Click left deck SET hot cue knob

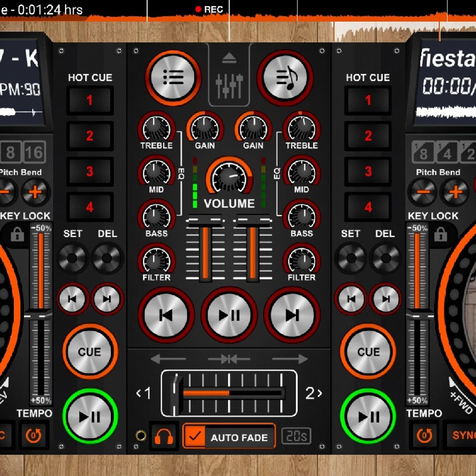(72, 258)
